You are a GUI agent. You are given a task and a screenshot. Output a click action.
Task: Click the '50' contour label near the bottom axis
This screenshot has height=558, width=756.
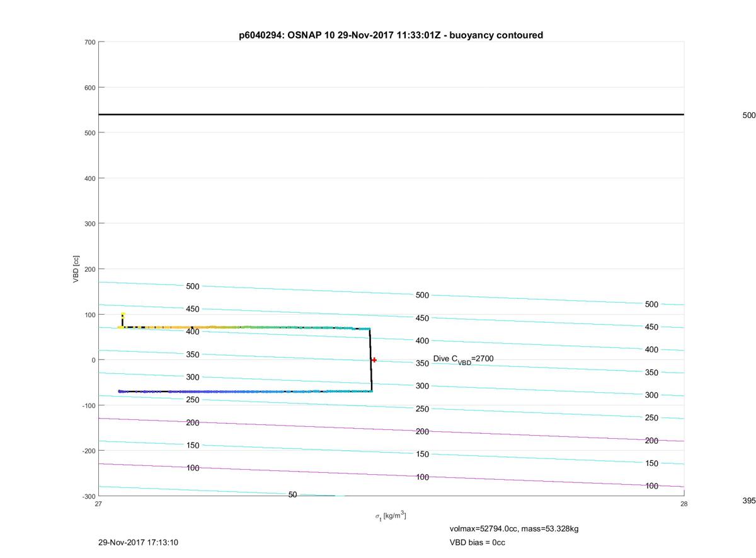click(292, 495)
